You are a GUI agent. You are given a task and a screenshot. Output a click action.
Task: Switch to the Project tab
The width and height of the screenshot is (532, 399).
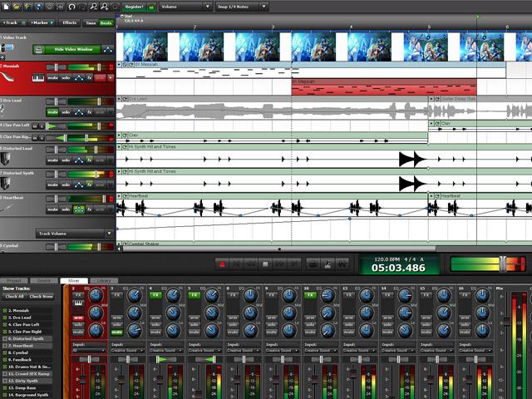[14, 282]
